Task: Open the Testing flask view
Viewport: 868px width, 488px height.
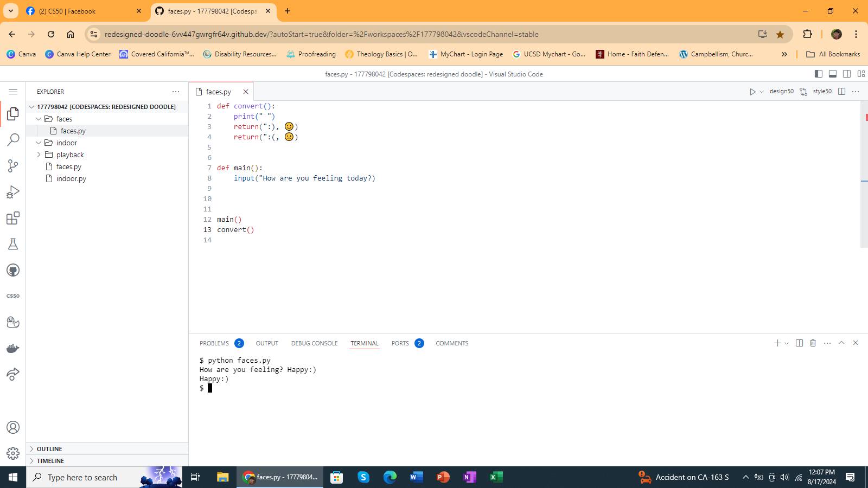Action: click(x=13, y=244)
